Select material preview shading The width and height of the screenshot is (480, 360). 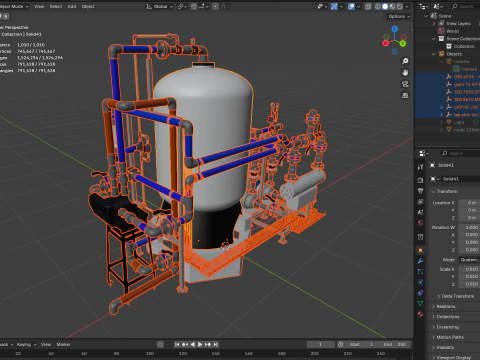point(392,6)
